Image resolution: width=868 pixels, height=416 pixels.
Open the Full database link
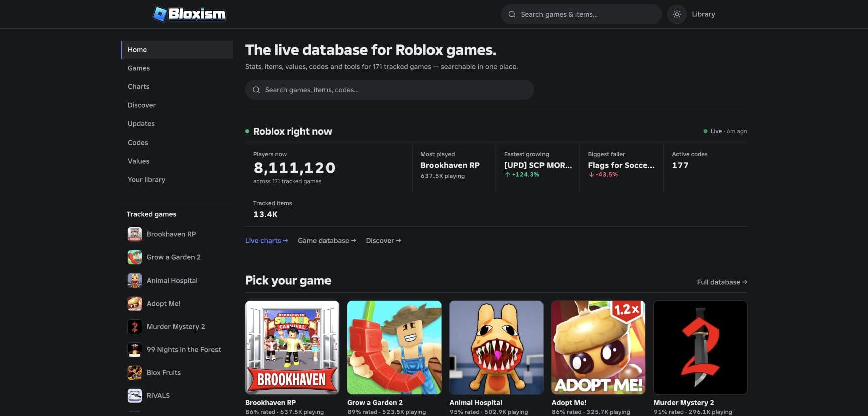(722, 282)
